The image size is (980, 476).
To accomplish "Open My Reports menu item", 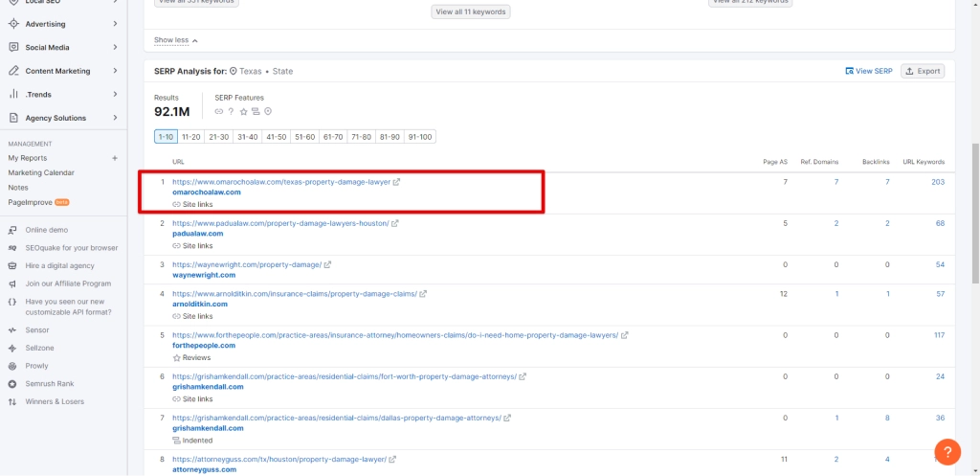I will [x=28, y=158].
